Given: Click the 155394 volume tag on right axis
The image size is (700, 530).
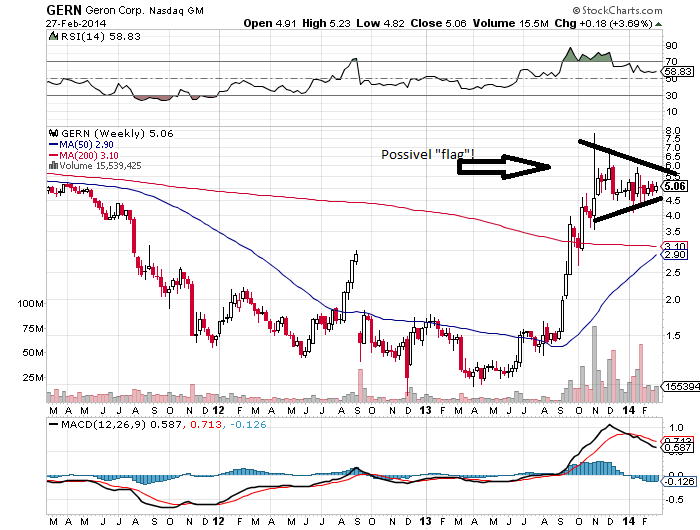Looking at the screenshot, I should click(x=681, y=387).
